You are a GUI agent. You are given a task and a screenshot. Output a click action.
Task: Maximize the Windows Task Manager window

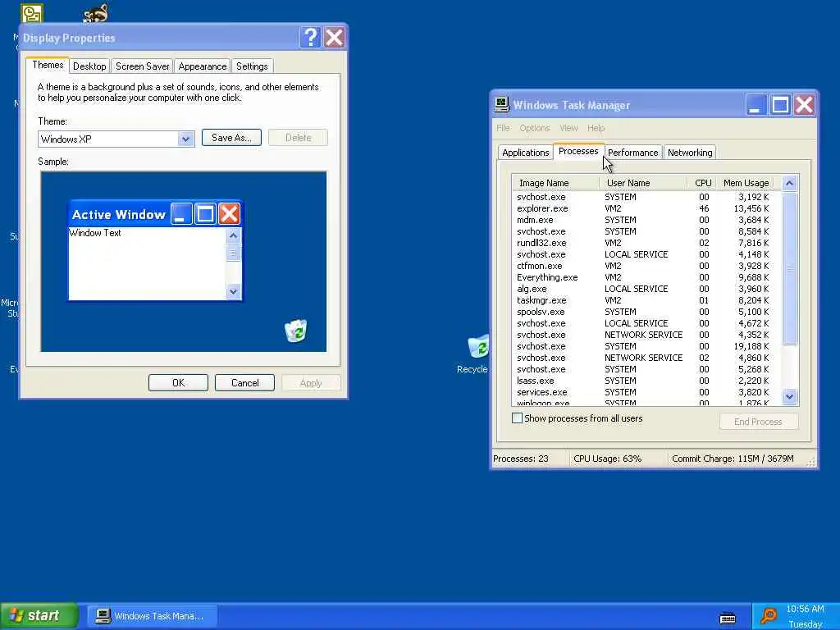780,105
